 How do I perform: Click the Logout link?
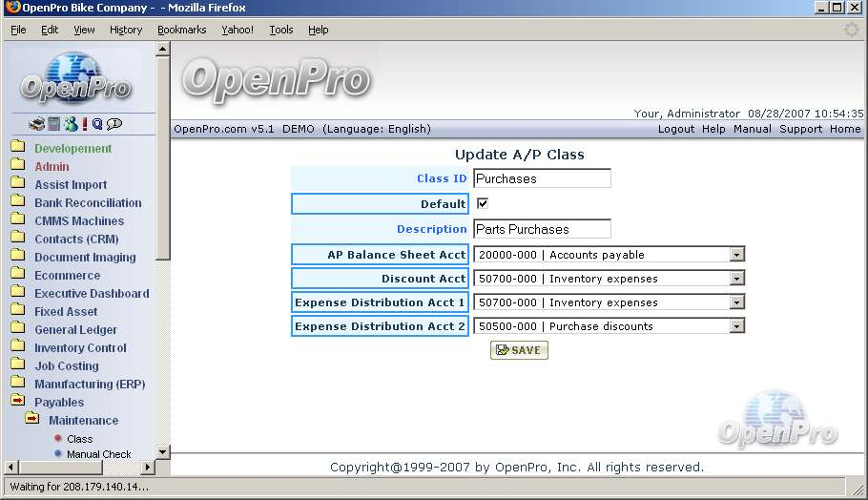[x=675, y=129]
